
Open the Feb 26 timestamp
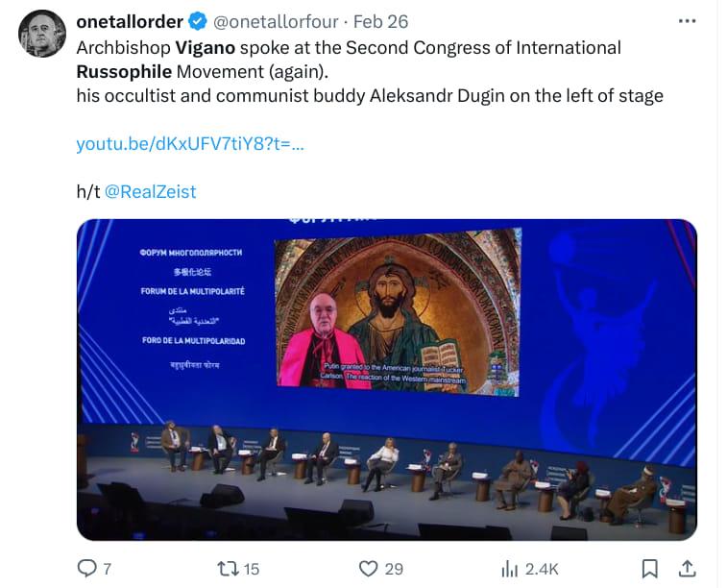tap(381, 21)
